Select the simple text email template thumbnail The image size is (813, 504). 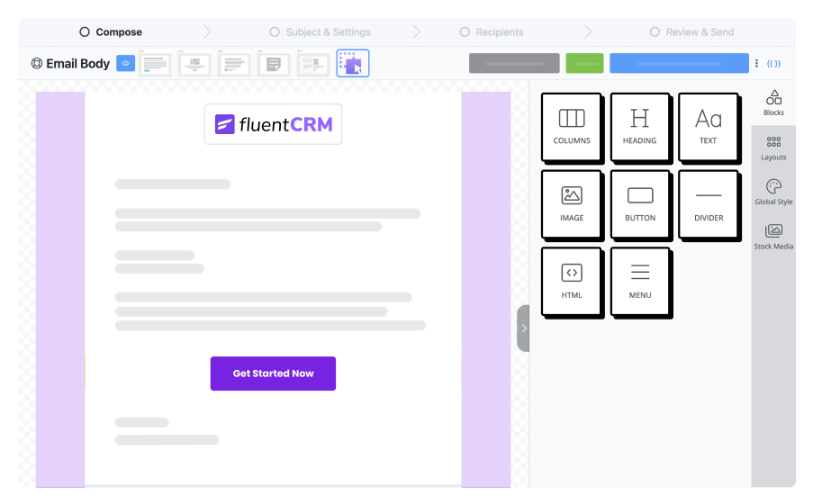pyautogui.click(x=155, y=63)
